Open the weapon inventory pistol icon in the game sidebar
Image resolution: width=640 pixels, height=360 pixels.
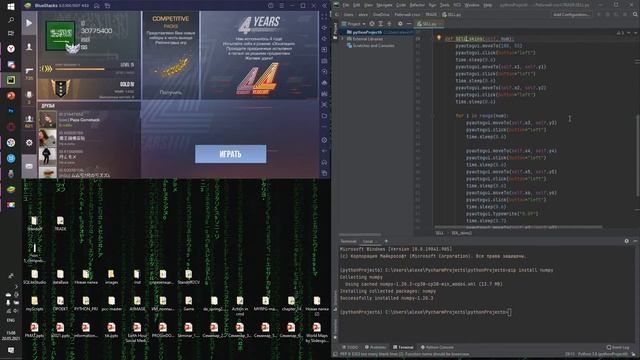point(29,72)
